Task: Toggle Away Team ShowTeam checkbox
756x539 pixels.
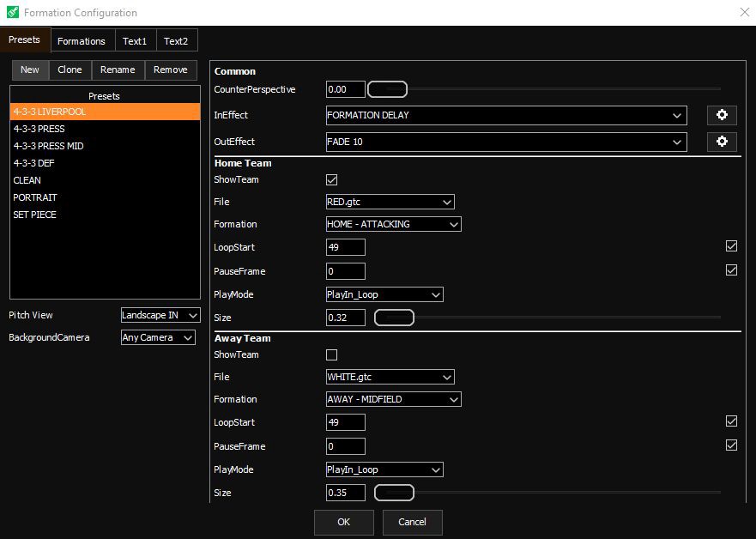Action: 332,354
